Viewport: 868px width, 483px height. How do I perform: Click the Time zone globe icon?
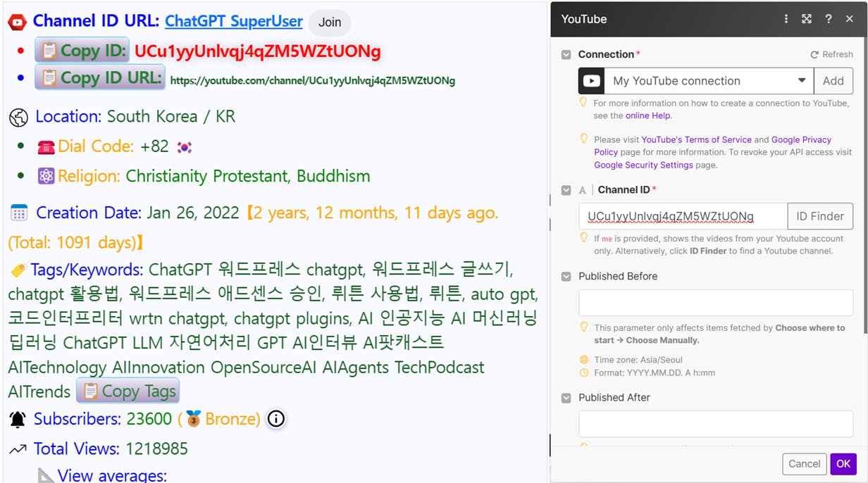(583, 359)
